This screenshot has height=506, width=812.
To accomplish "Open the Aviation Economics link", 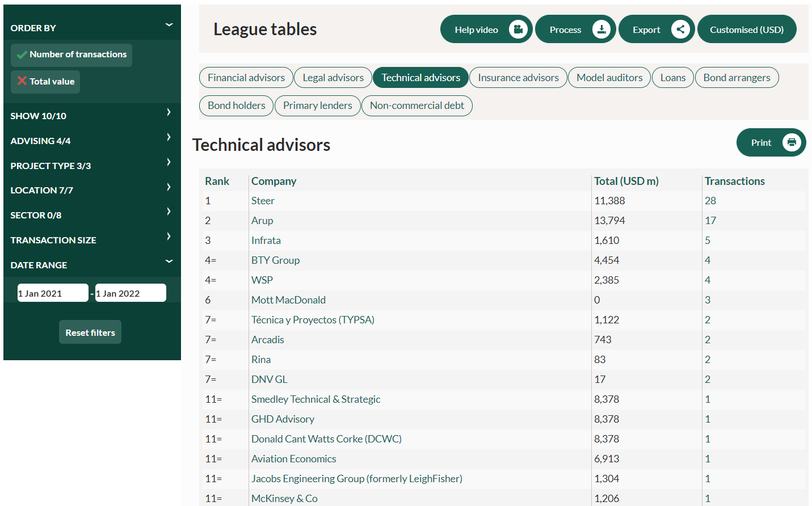I will (x=293, y=459).
